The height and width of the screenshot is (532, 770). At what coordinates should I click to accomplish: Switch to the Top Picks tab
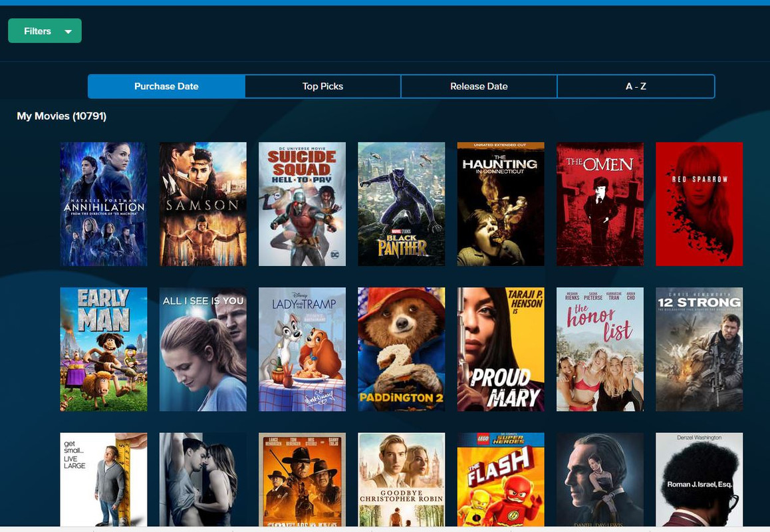322,86
